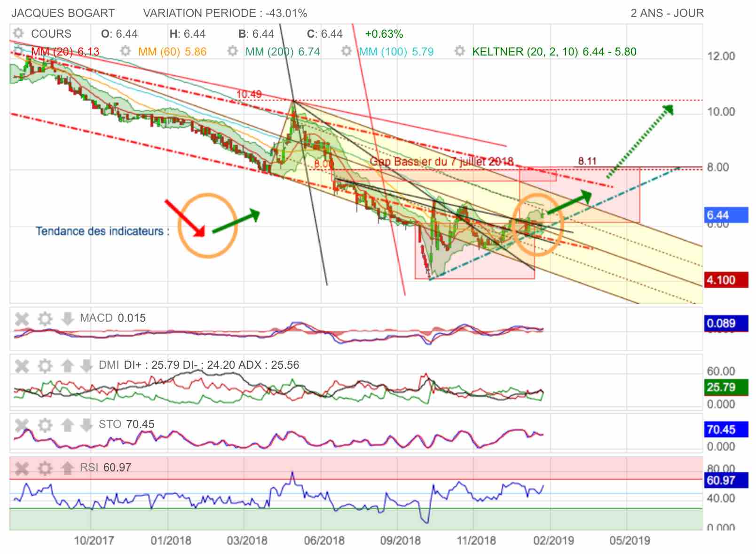Remove the RSI indicator panel
The height and width of the screenshot is (554, 756).
pyautogui.click(x=22, y=468)
